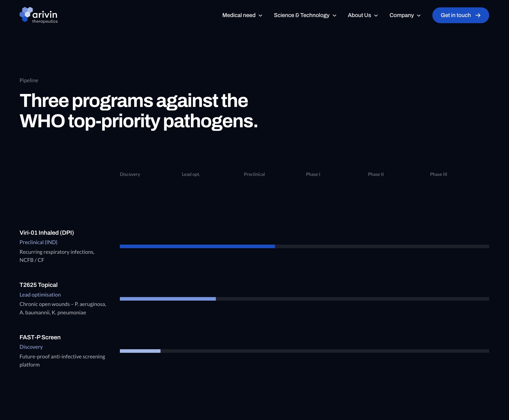Screen dimensions: 509x420
Task: Click the Phase III column header
Action: point(439,174)
